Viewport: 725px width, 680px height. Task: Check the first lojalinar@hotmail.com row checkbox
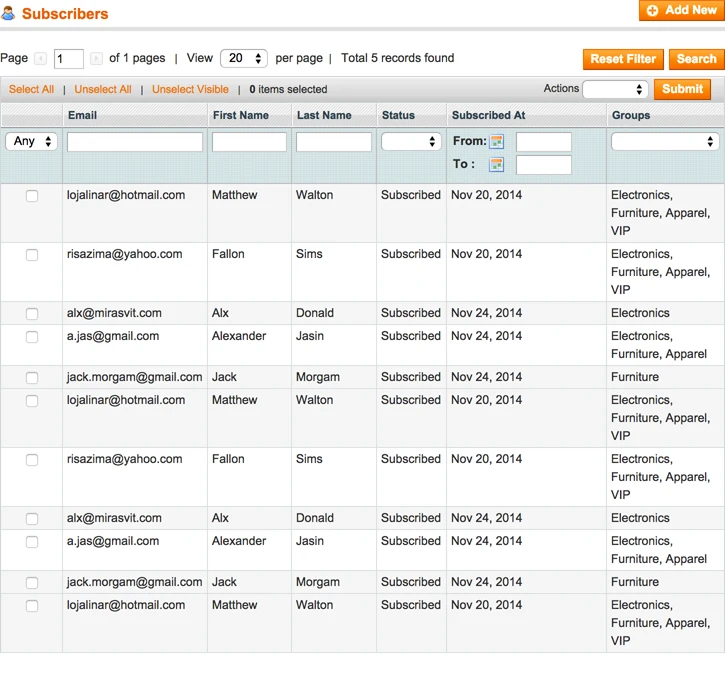(x=32, y=196)
